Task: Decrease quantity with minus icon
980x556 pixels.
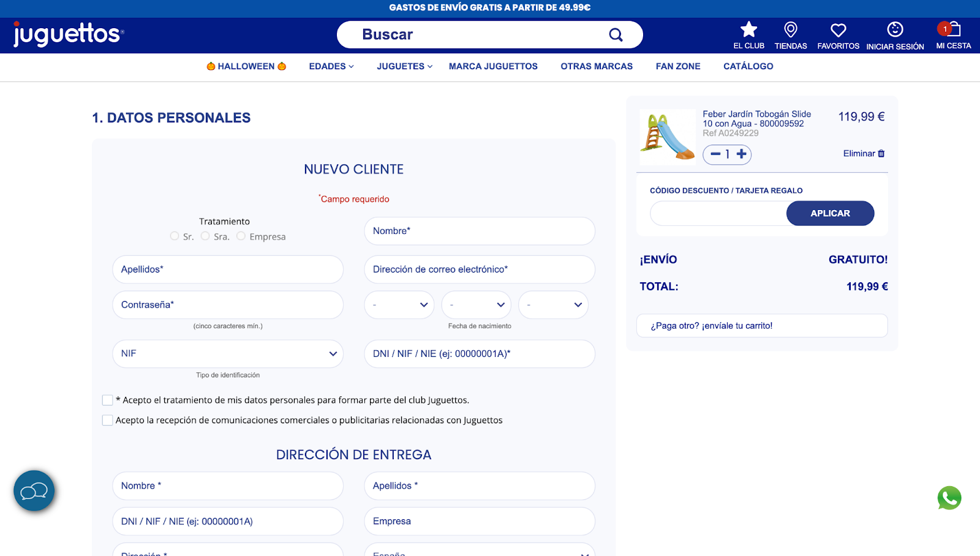Action: point(715,154)
